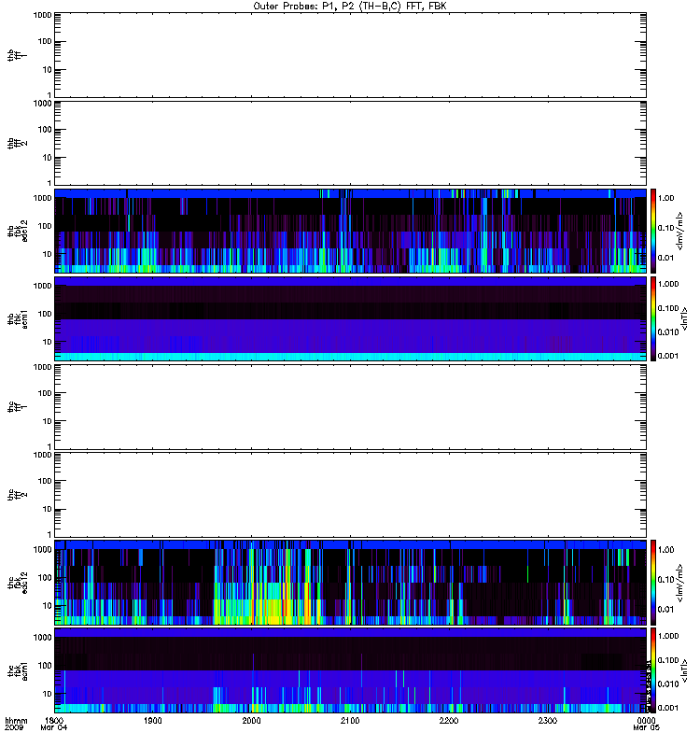The width and height of the screenshot is (700, 747).
Task: Click the 'thb fbk edc12' y-axis label
Action: (18, 231)
